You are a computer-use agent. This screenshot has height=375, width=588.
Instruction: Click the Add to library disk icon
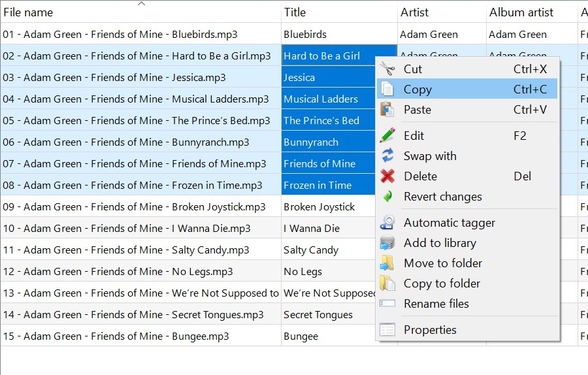(x=387, y=242)
